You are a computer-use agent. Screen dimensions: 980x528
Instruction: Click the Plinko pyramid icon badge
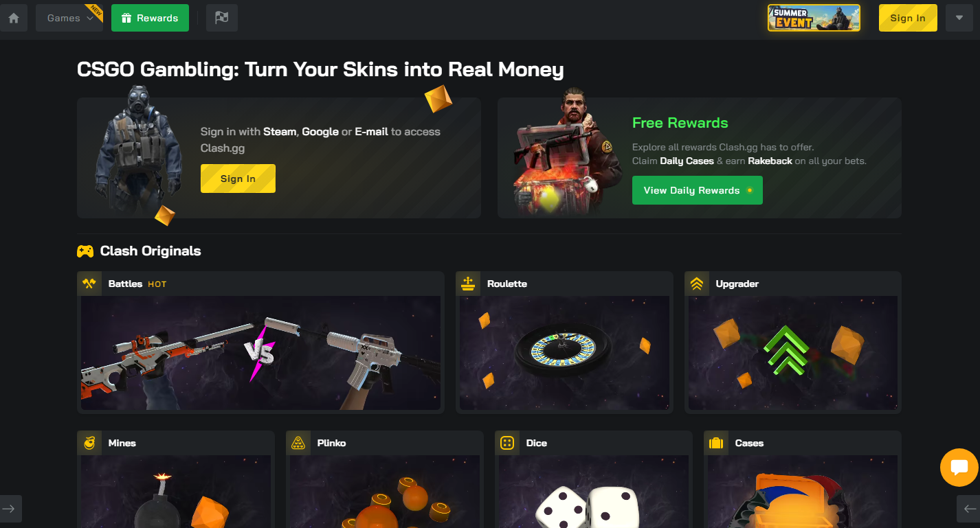tap(298, 443)
